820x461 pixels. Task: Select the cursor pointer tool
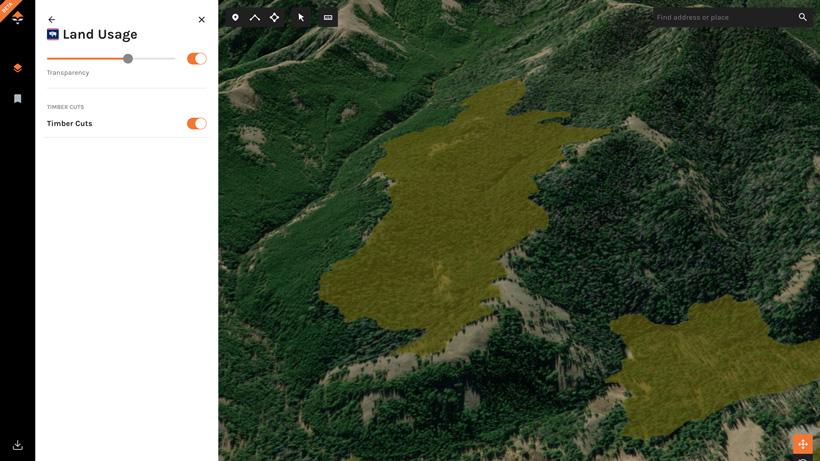(301, 17)
